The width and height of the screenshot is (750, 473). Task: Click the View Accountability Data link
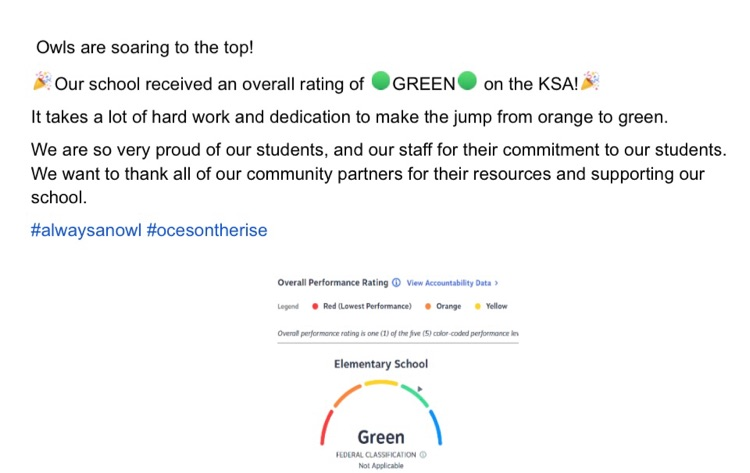[x=452, y=283]
